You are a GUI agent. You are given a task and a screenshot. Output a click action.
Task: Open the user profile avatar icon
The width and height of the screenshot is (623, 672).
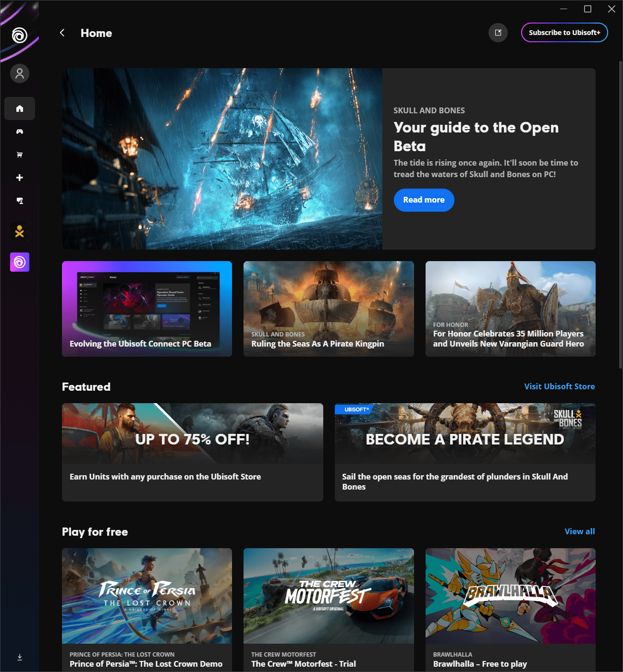(20, 73)
